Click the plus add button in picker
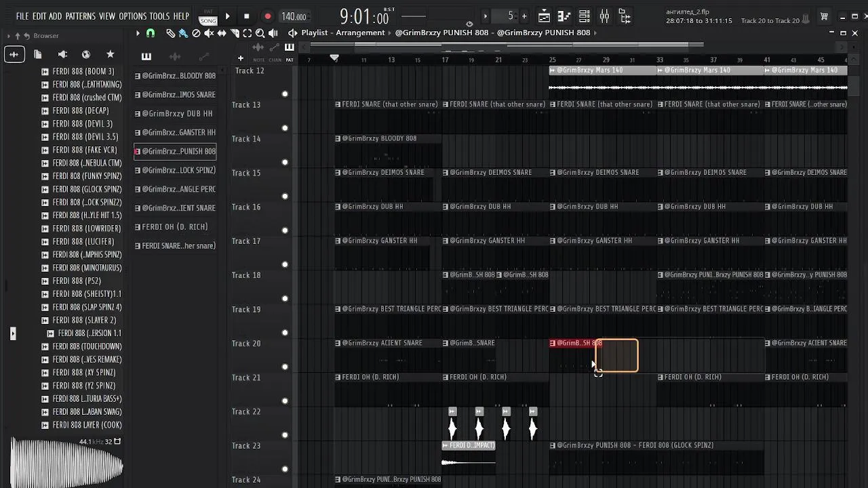 click(x=240, y=58)
